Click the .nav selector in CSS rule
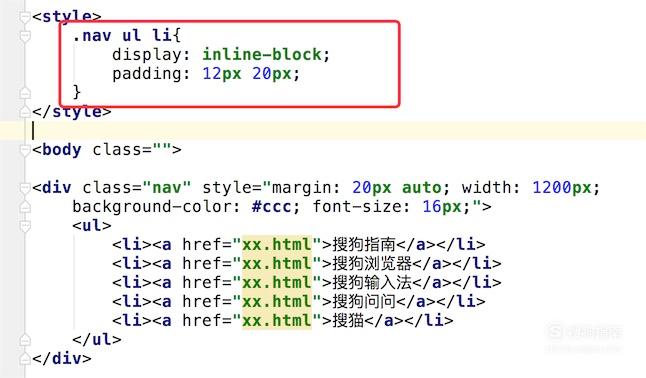Image resolution: width=646 pixels, height=378 pixels. (92, 35)
